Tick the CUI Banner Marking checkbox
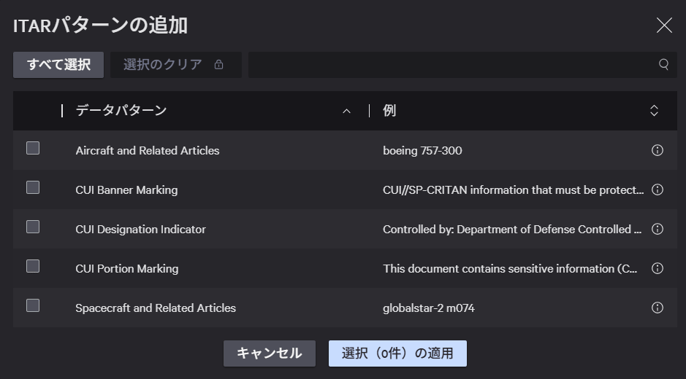This screenshot has height=379, width=686. (x=33, y=187)
